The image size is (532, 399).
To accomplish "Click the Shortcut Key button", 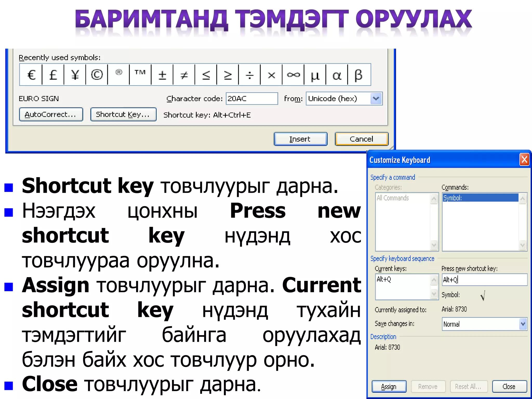I will 123,114.
